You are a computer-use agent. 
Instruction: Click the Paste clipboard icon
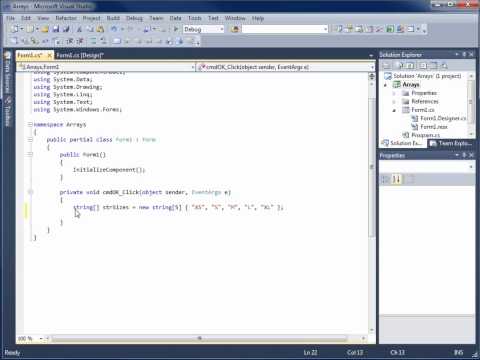pyautogui.click(x=100, y=29)
